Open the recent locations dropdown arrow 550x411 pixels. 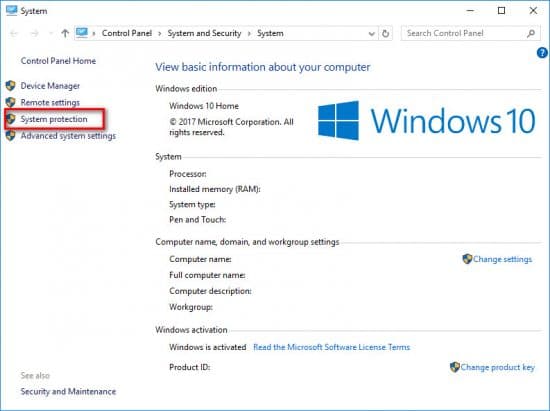tap(51, 34)
